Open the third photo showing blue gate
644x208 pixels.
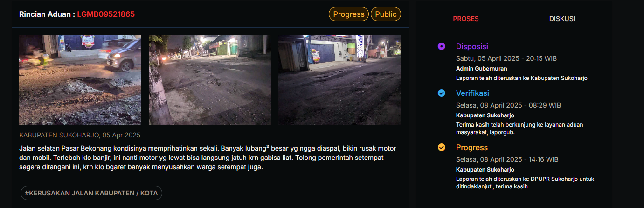pyautogui.click(x=339, y=80)
